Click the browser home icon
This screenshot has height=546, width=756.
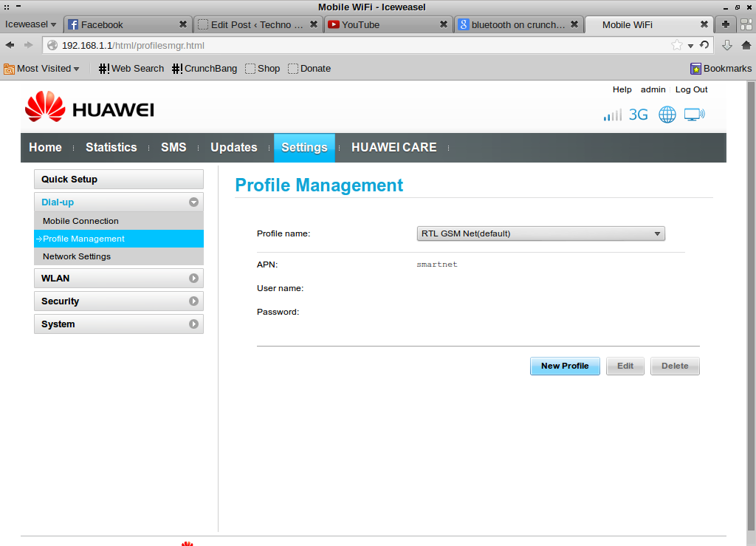746,45
